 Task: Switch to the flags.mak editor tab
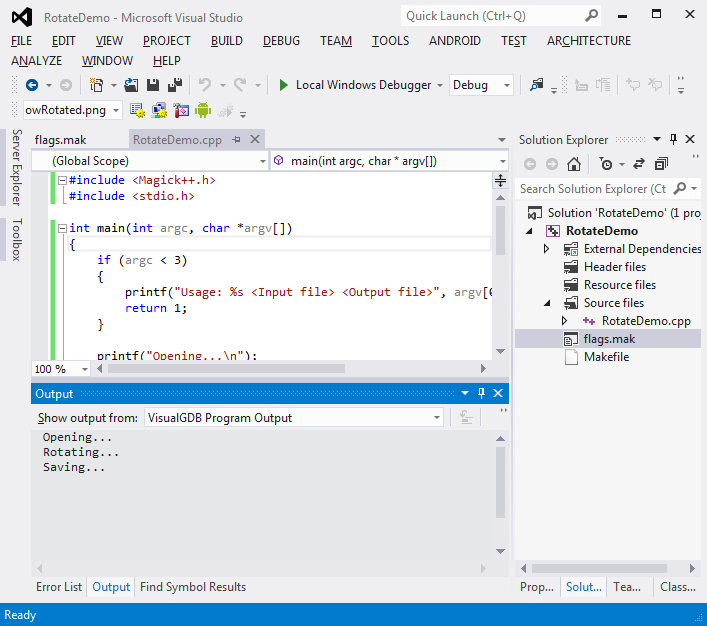click(x=60, y=140)
